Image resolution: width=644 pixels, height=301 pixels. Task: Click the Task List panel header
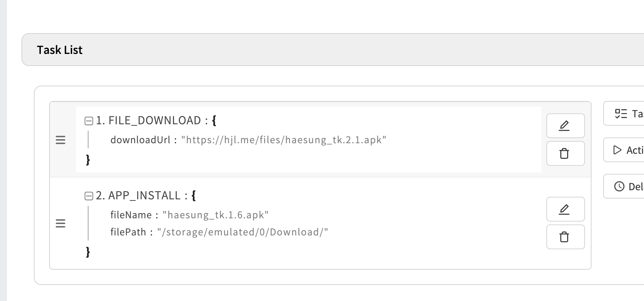(60, 50)
